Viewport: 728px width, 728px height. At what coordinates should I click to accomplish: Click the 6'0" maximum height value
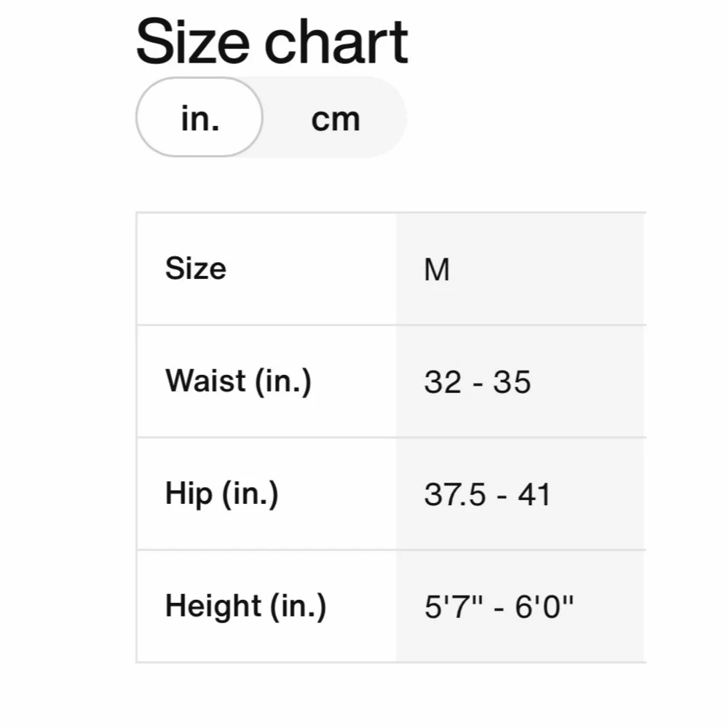tap(545, 606)
